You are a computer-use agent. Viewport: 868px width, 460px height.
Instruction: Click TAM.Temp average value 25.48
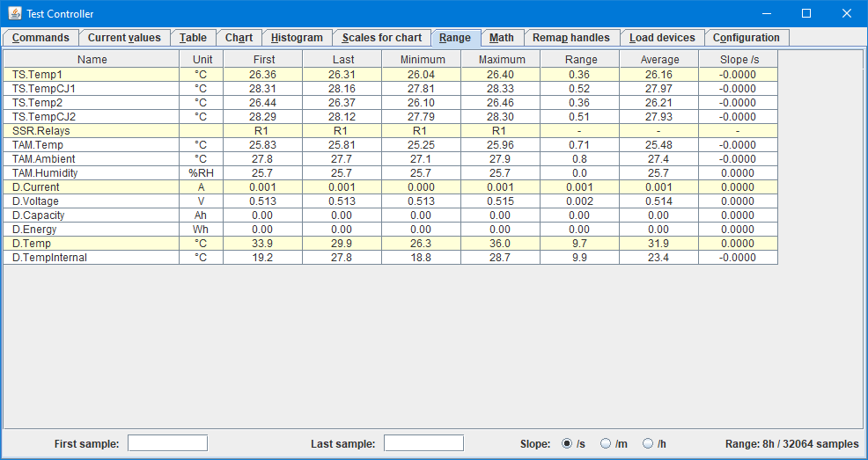click(658, 145)
